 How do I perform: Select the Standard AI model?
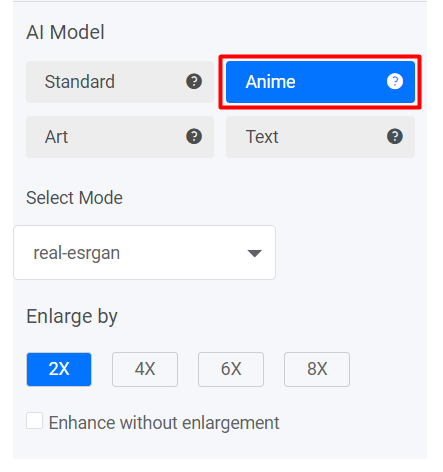(x=120, y=82)
